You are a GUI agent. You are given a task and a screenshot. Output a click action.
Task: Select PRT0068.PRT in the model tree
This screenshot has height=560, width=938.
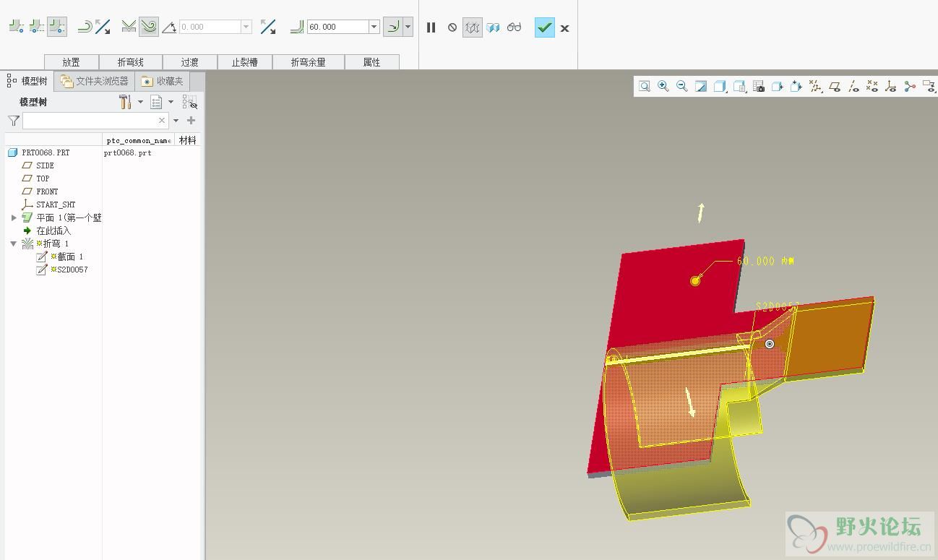(46, 152)
